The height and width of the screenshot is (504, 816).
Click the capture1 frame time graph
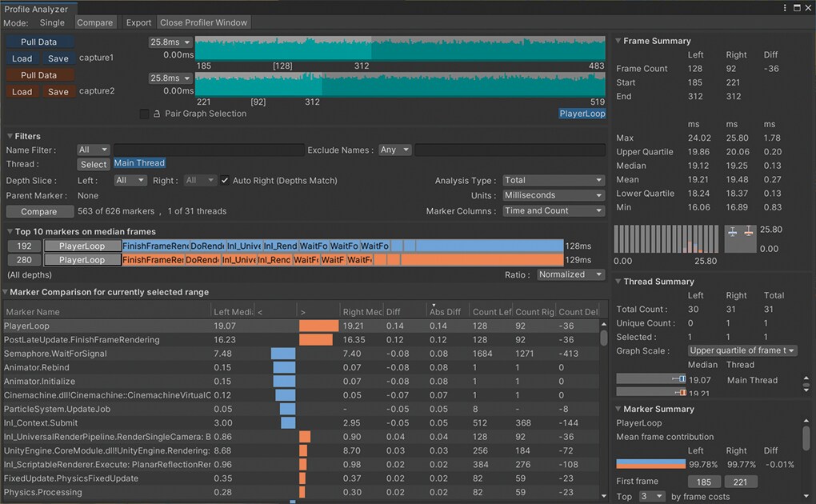[400, 47]
